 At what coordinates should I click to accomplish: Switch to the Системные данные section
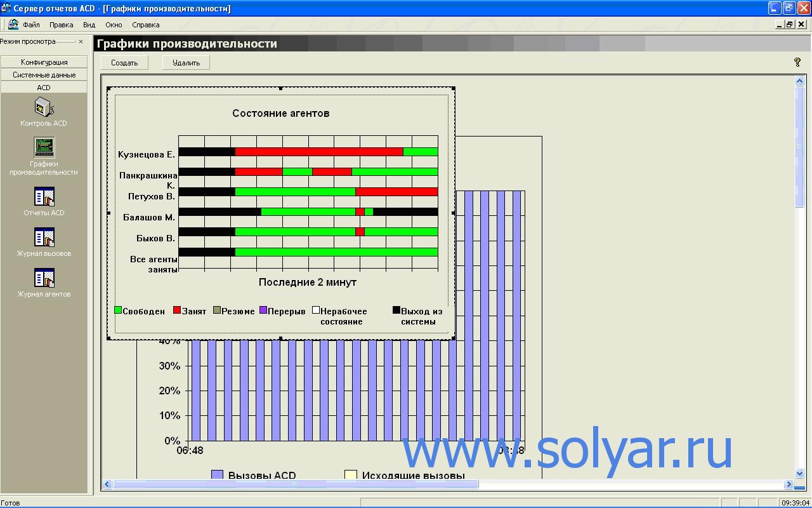[44, 75]
